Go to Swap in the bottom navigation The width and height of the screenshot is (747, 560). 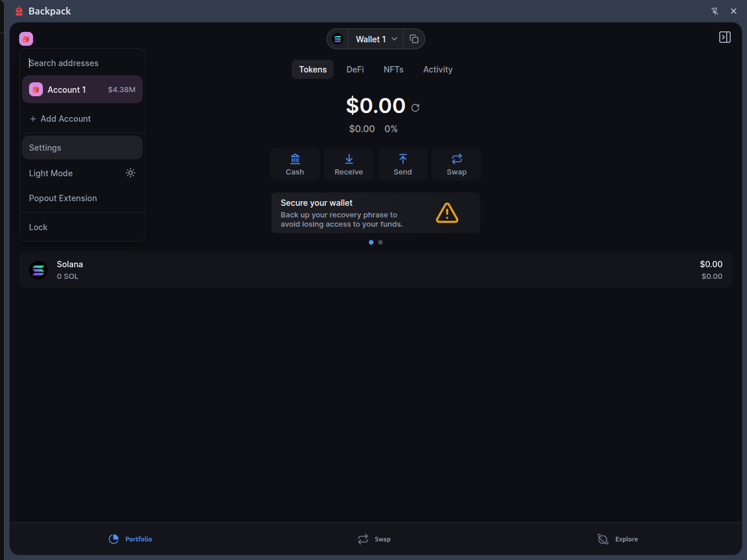374,539
